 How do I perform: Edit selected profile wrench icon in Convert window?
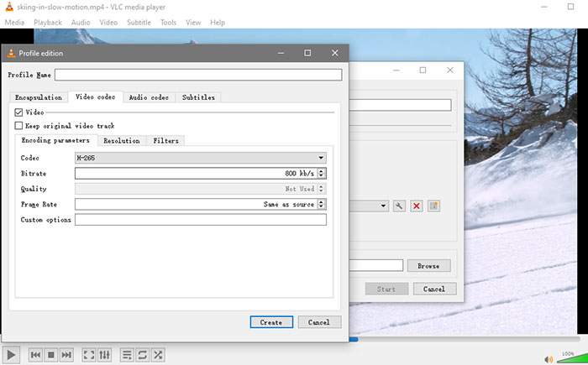[399, 206]
